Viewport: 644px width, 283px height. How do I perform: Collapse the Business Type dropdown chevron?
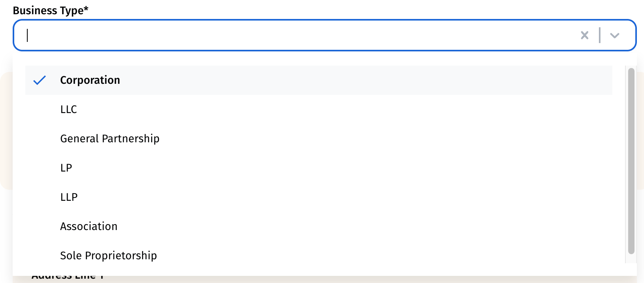coord(614,36)
